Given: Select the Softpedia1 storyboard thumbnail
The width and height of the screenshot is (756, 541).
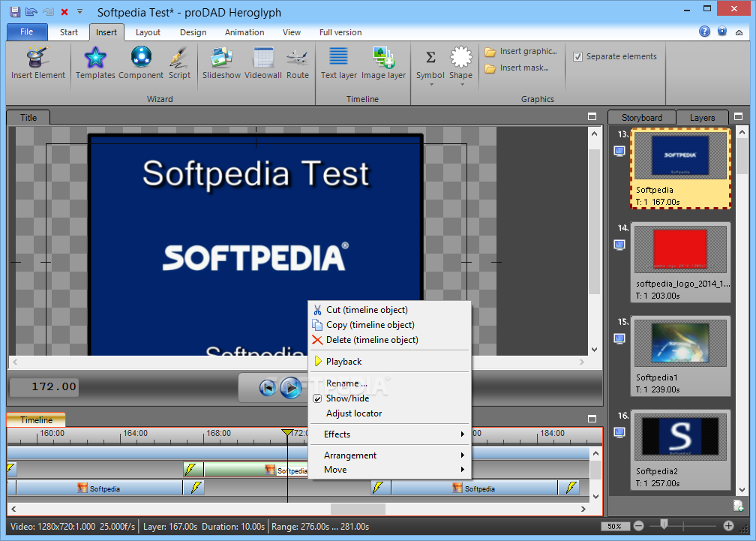Looking at the screenshot, I should 680,343.
